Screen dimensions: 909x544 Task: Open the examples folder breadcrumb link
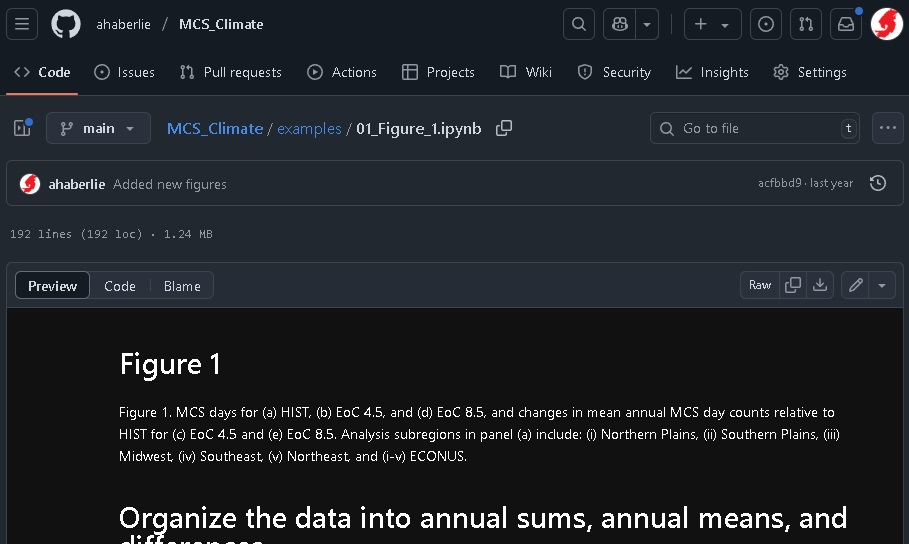point(309,128)
